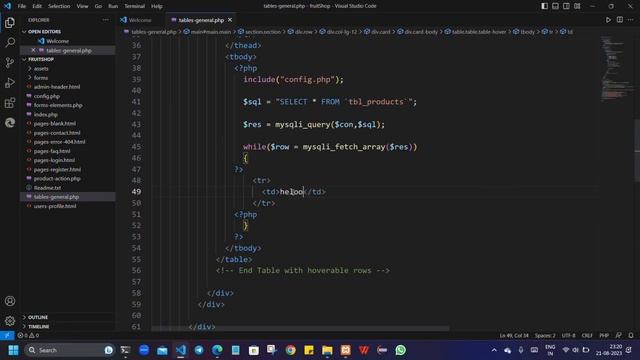
Task: Click the minimap code overview
Action: pyautogui.click(x=616, y=69)
